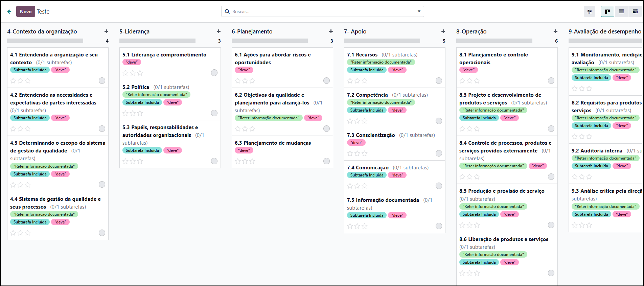Switch to List view
The image size is (644, 286).
point(621,11)
